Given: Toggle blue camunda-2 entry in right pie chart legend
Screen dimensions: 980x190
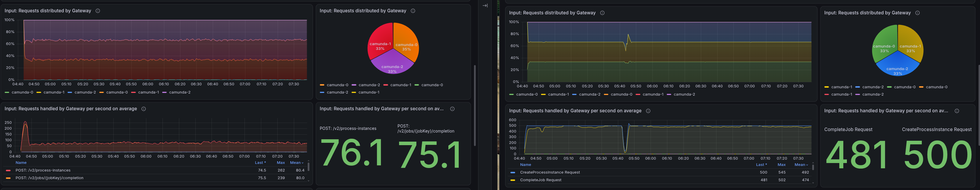Looking at the screenshot, I should 869,87.
